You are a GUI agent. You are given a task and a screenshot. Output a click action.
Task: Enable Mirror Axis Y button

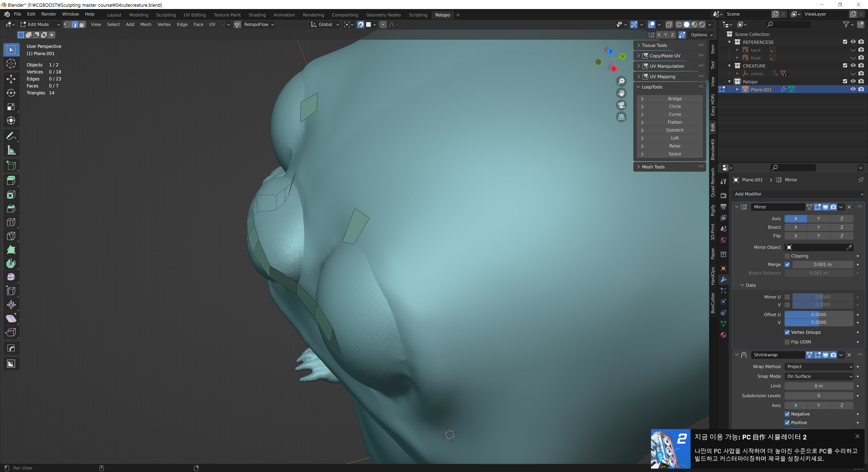point(818,218)
